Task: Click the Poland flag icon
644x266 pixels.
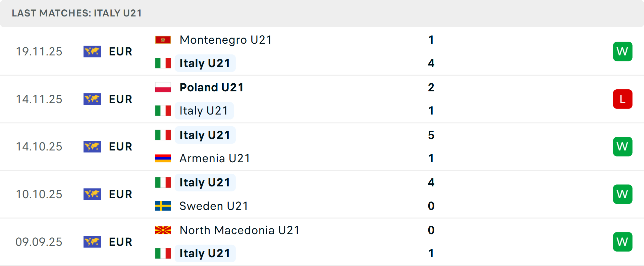Action: (x=163, y=87)
